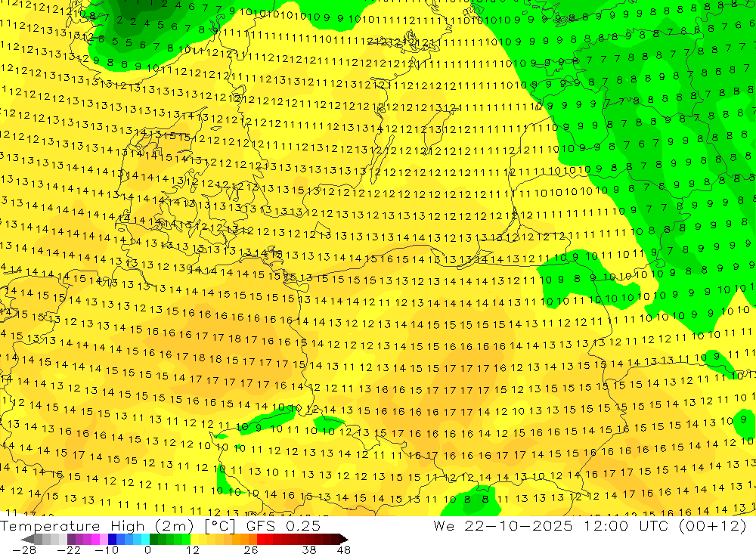Click the "[°C]" unit label
756x554 pixels.
pos(220,526)
